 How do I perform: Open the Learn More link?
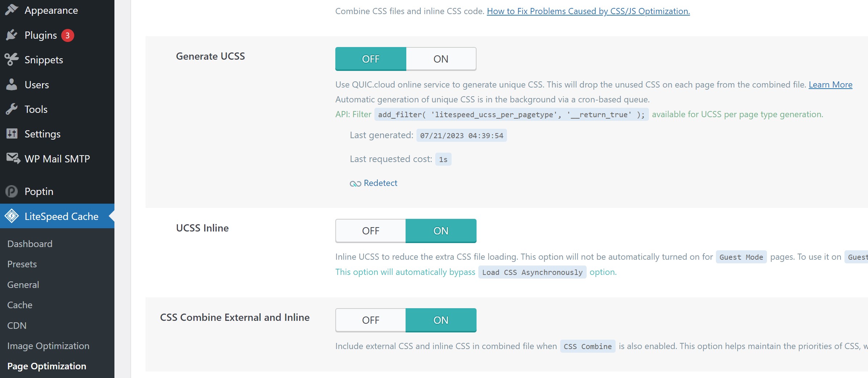click(x=830, y=85)
